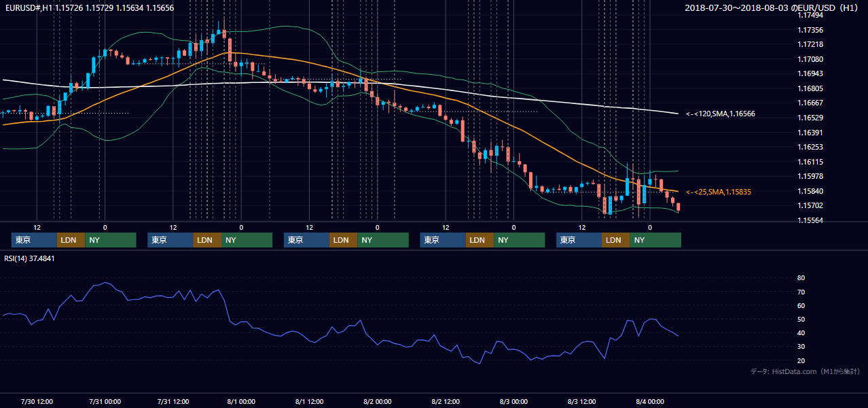
Task: Click the 8/2 12:00 time axis label
Action: coord(446,401)
